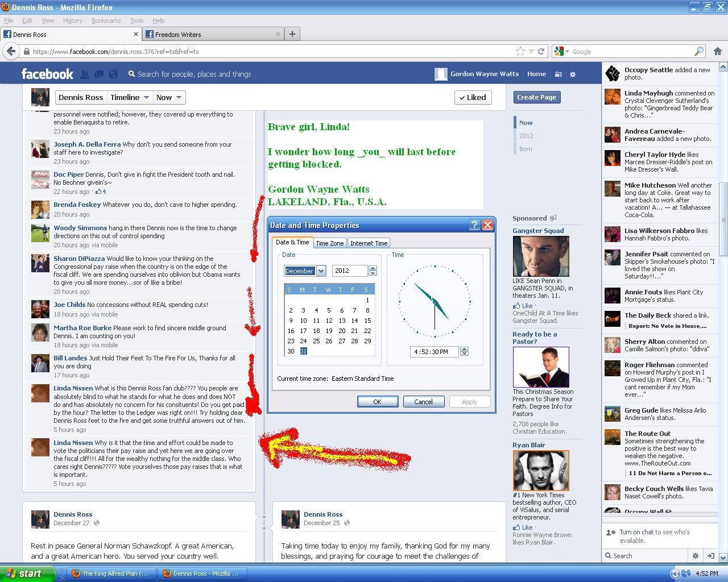Click the facebook logo

[47, 74]
